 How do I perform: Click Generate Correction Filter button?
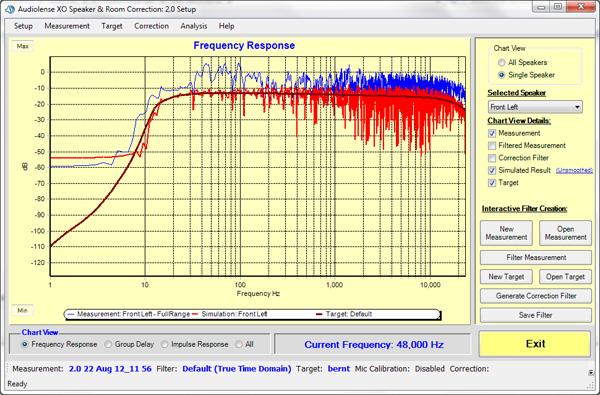536,296
